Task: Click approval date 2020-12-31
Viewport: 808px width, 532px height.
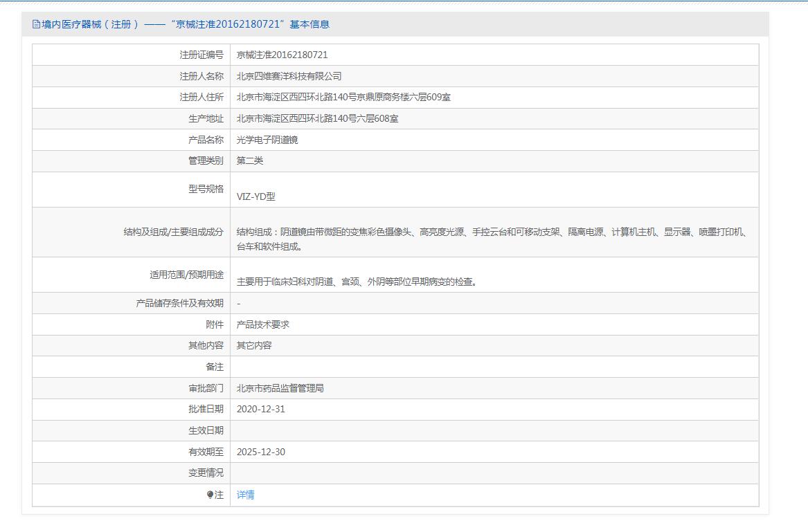Action: 260,409
